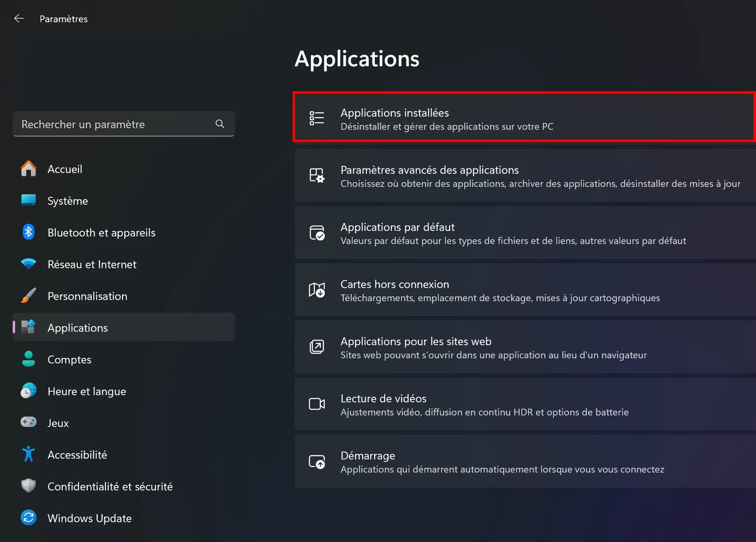Click the Accessibilité person icon
Image resolution: width=756 pixels, height=542 pixels.
coord(28,454)
